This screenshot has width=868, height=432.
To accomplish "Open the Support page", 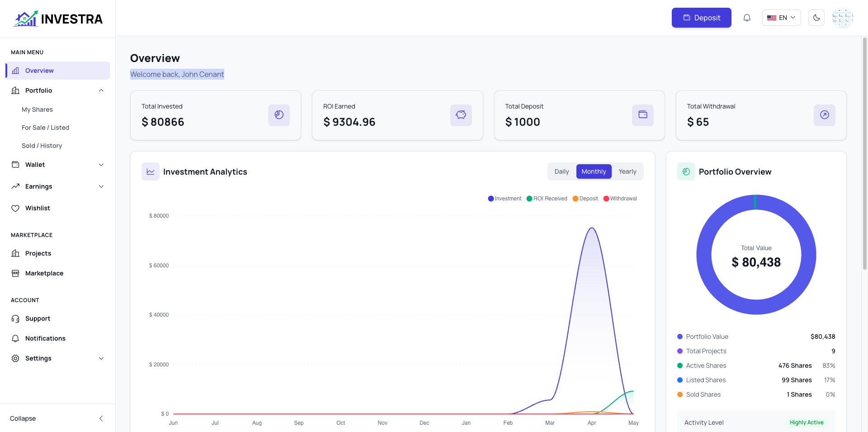I will pyautogui.click(x=57, y=318).
